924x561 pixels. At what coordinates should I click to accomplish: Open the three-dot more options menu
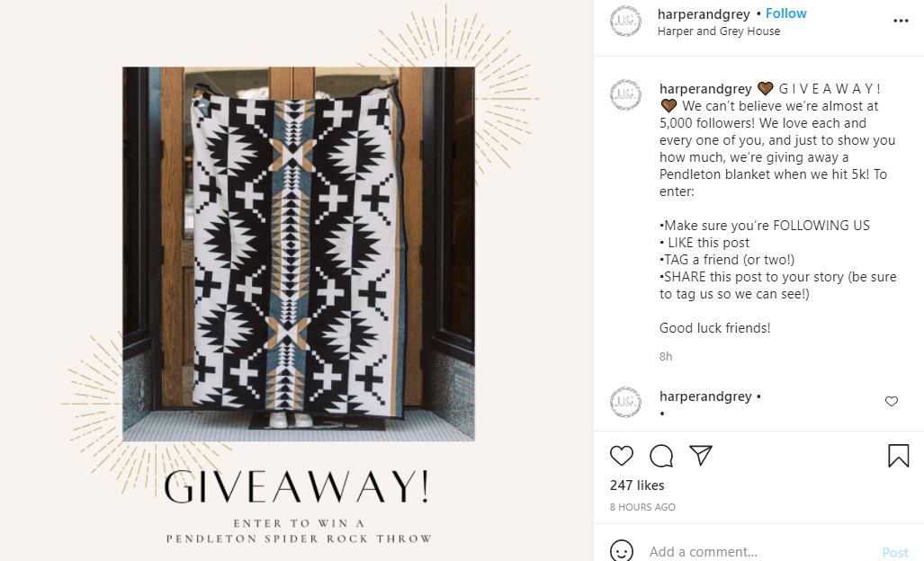coord(901,21)
